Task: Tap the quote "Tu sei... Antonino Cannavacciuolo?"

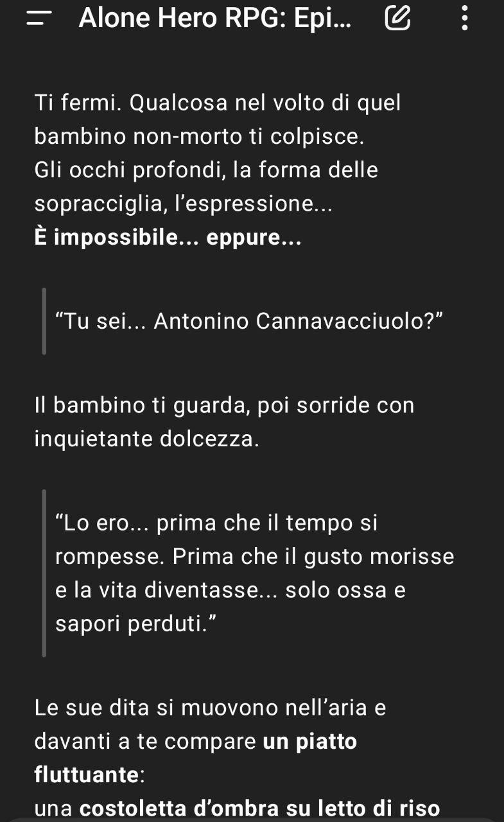Action: (x=250, y=321)
